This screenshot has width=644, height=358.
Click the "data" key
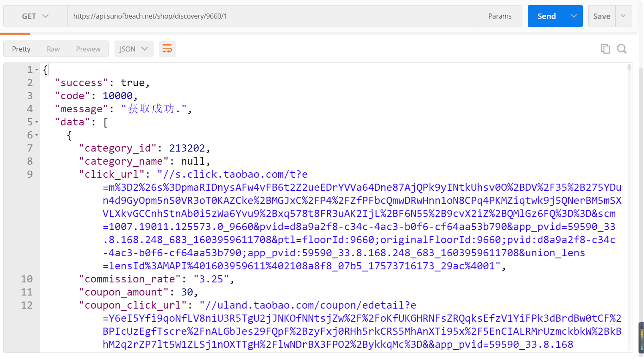tap(73, 122)
